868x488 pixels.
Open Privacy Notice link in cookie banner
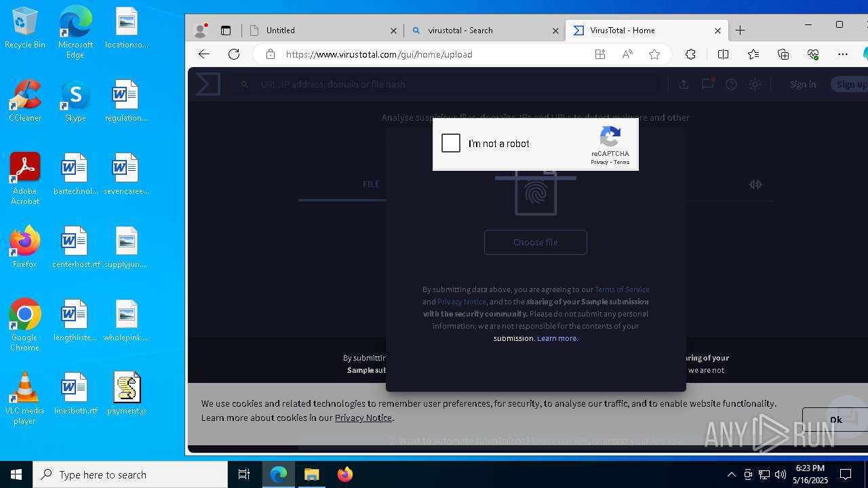point(363,418)
